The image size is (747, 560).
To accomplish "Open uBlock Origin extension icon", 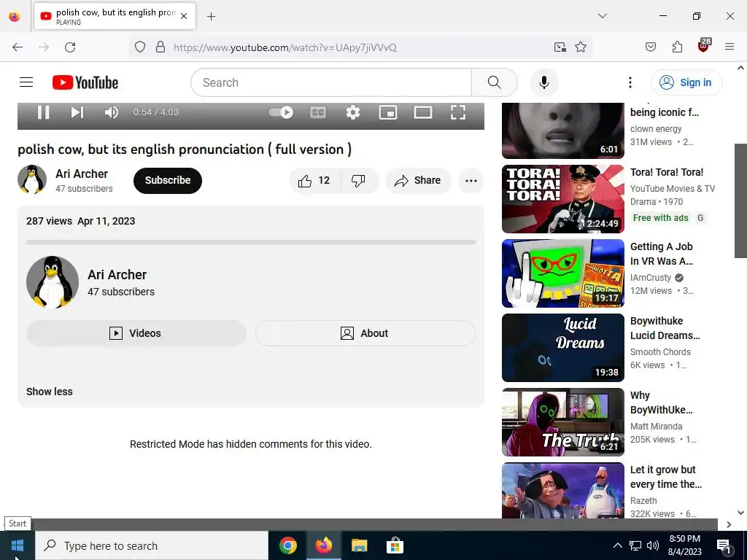I will coord(704,46).
